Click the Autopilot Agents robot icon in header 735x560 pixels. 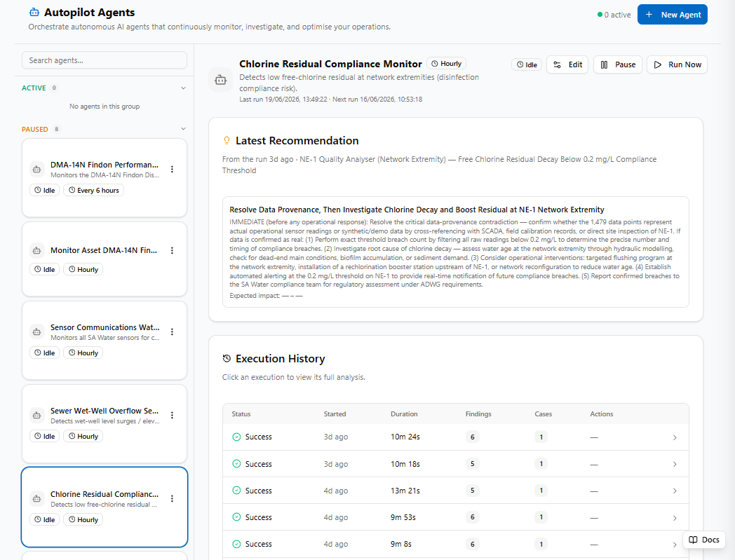click(x=34, y=13)
